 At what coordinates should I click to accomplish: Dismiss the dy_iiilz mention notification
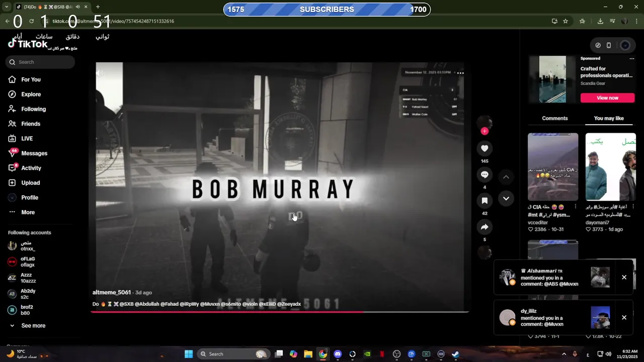(x=624, y=318)
